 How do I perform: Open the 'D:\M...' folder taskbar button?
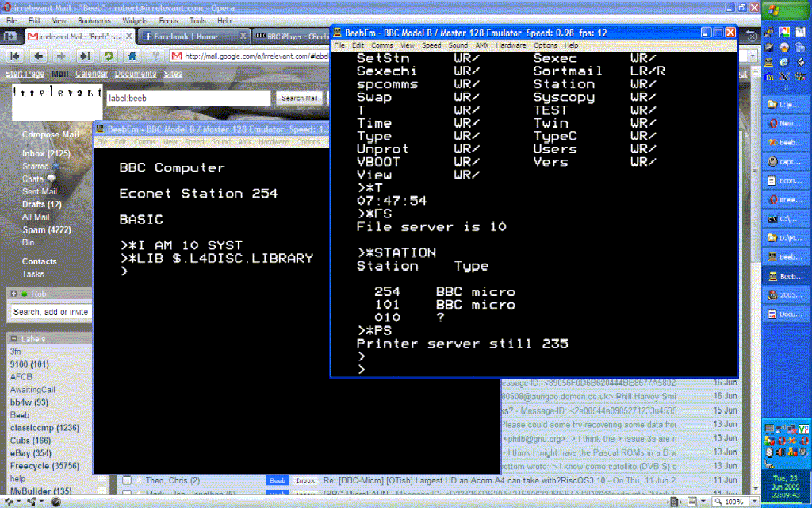pyautogui.click(x=786, y=238)
